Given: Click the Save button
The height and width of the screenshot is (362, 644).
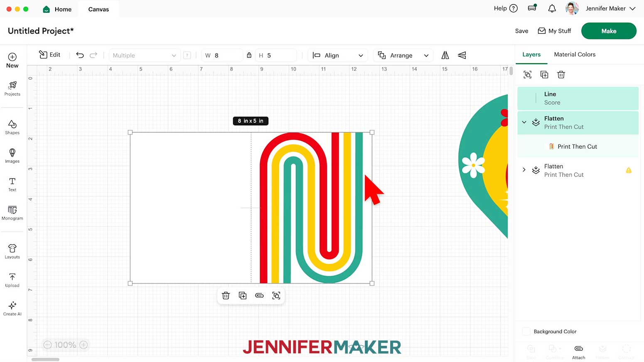Looking at the screenshot, I should pos(521,31).
